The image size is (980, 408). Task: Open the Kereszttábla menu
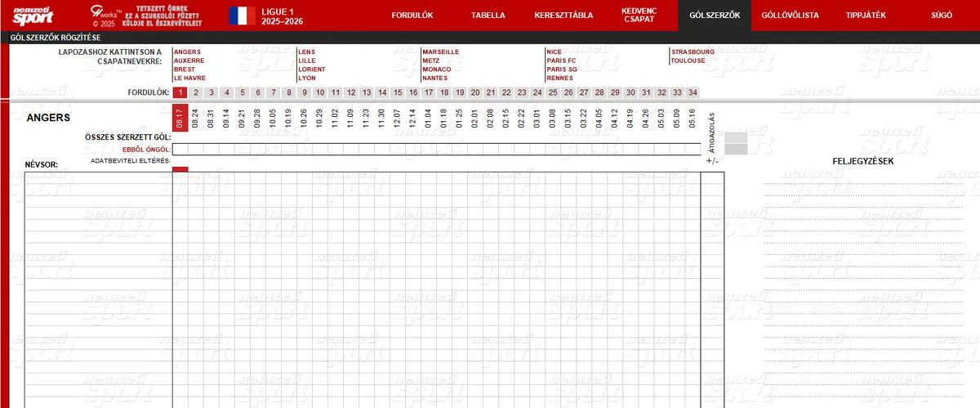[563, 15]
